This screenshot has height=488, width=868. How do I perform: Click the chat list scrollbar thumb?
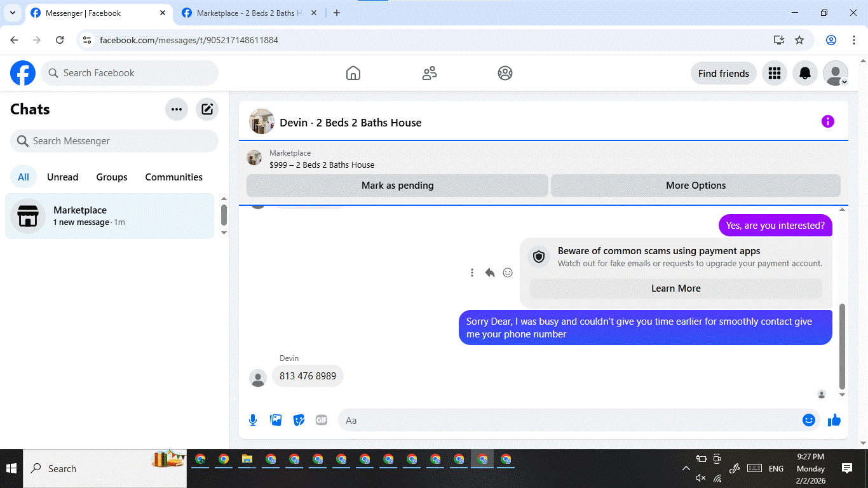pyautogui.click(x=224, y=215)
